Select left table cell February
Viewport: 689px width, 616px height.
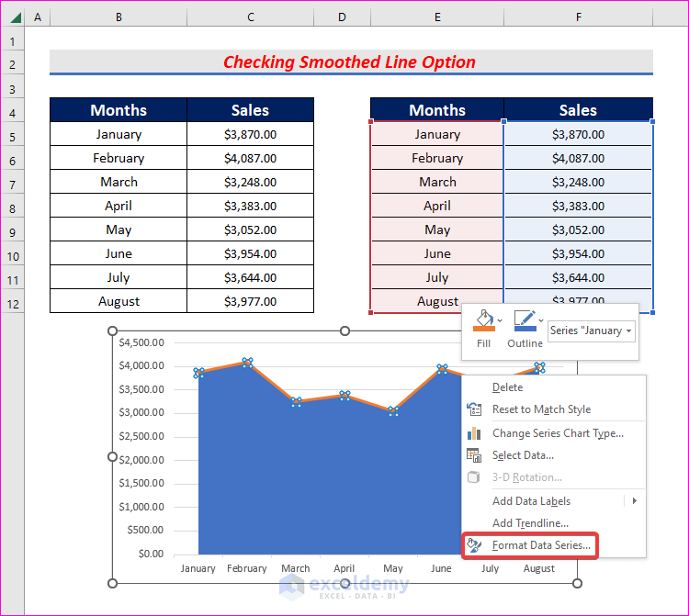pos(119,158)
